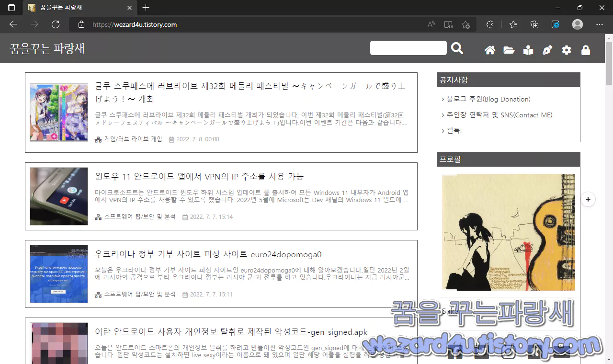Image resolution: width=613 pixels, height=364 pixels.
Task: Open the Collections icon
Action: point(535,24)
